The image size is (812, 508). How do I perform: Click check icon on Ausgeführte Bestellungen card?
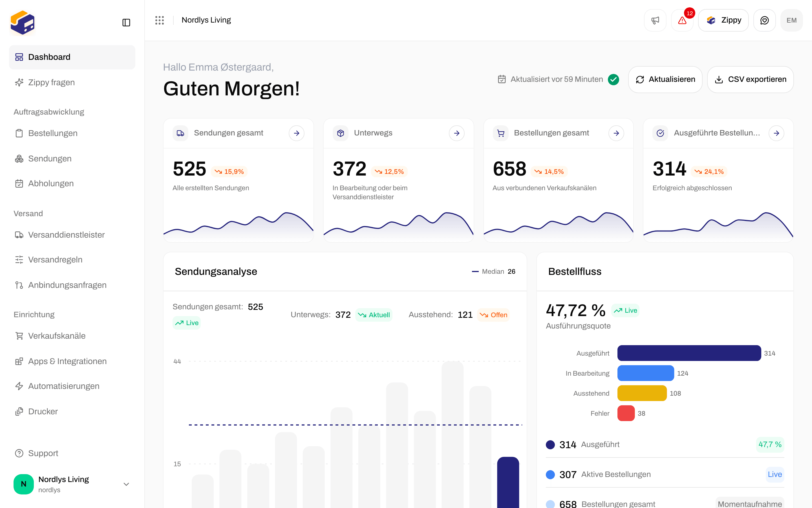coord(660,133)
